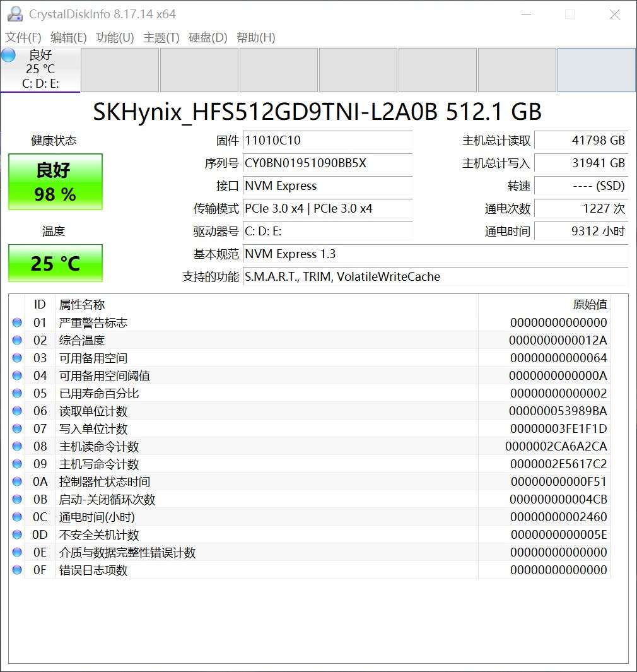
Task: Click raw value 00000000002460
Action: click(559, 517)
